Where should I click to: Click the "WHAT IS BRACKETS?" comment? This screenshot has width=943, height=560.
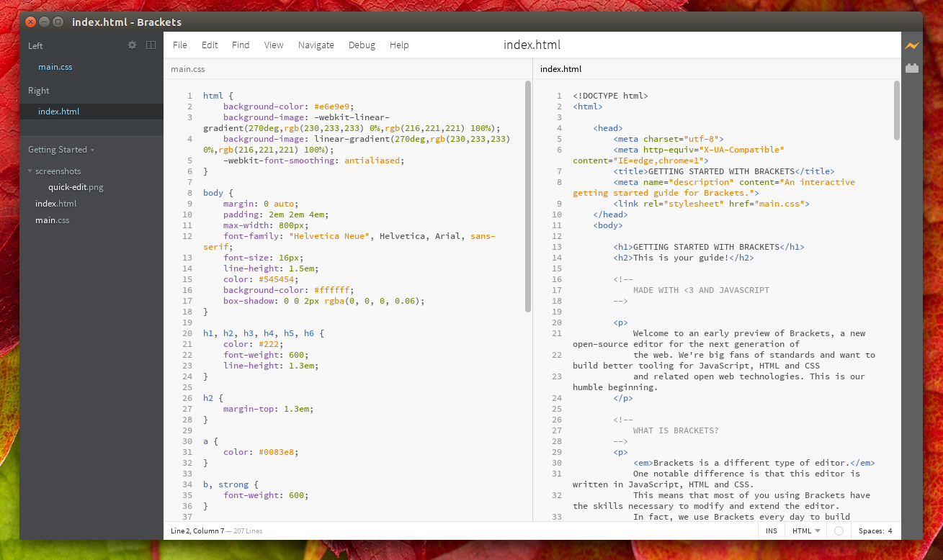pos(676,430)
